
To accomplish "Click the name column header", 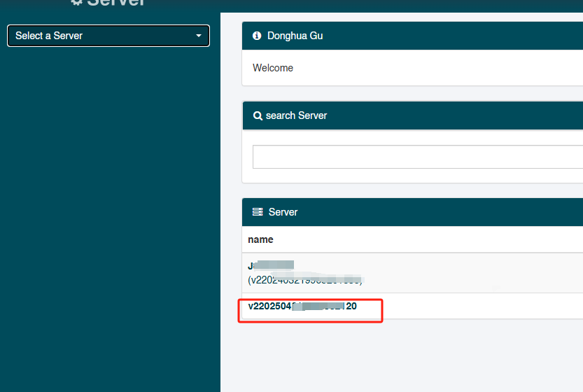I will pos(260,239).
